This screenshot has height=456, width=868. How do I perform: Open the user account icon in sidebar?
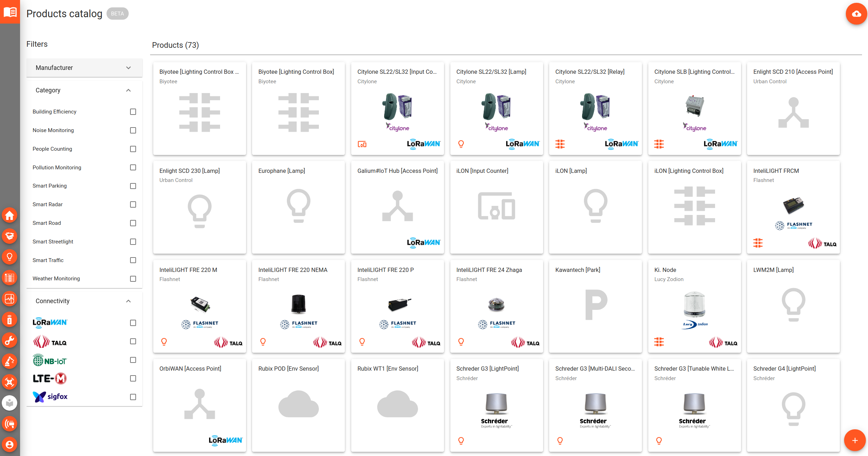coord(9,444)
